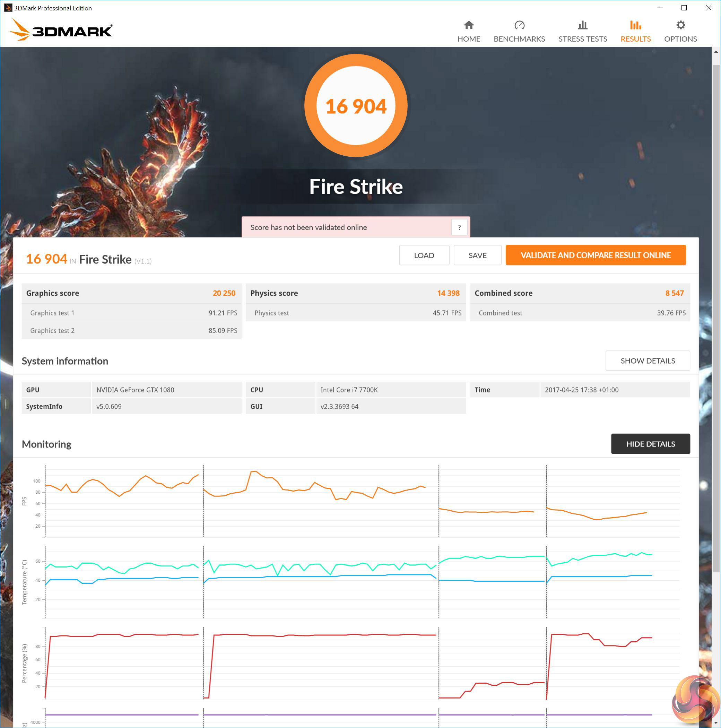Image resolution: width=721 pixels, height=728 pixels.
Task: Click the Stress Tests bar chart icon
Action: point(582,25)
